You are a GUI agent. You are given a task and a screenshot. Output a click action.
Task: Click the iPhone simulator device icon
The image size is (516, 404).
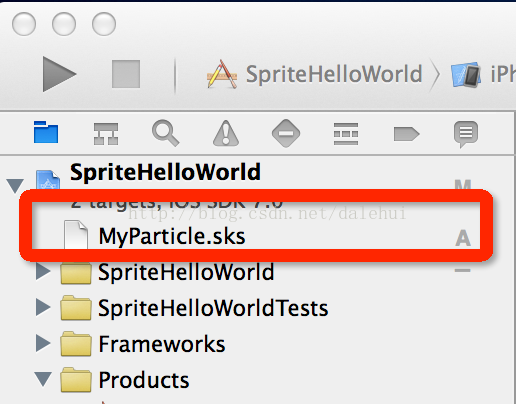466,74
